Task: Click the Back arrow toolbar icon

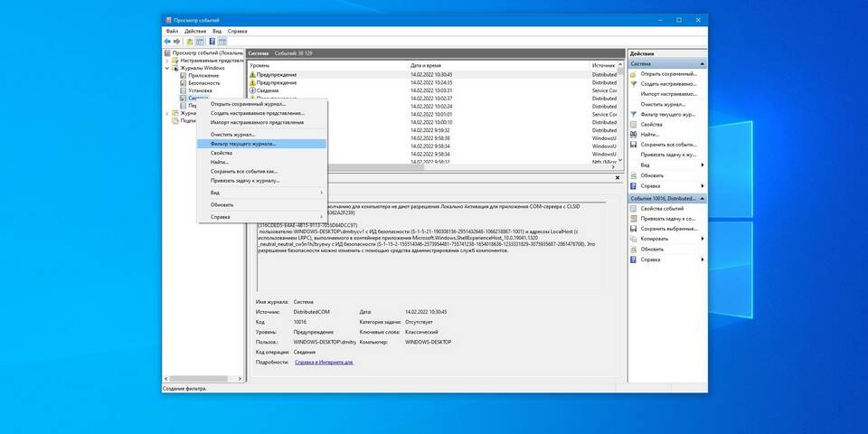Action: [166, 42]
